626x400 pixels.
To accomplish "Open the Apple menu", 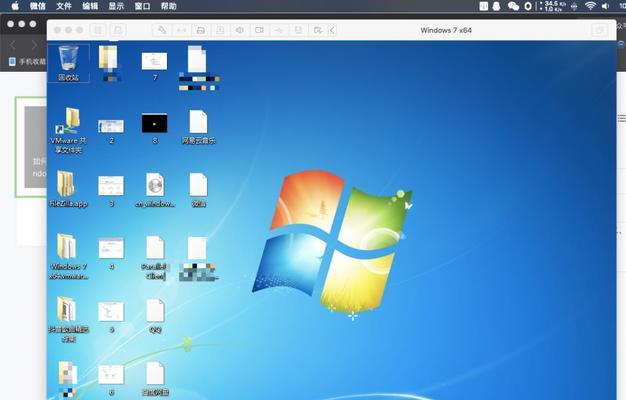I will click(15, 6).
